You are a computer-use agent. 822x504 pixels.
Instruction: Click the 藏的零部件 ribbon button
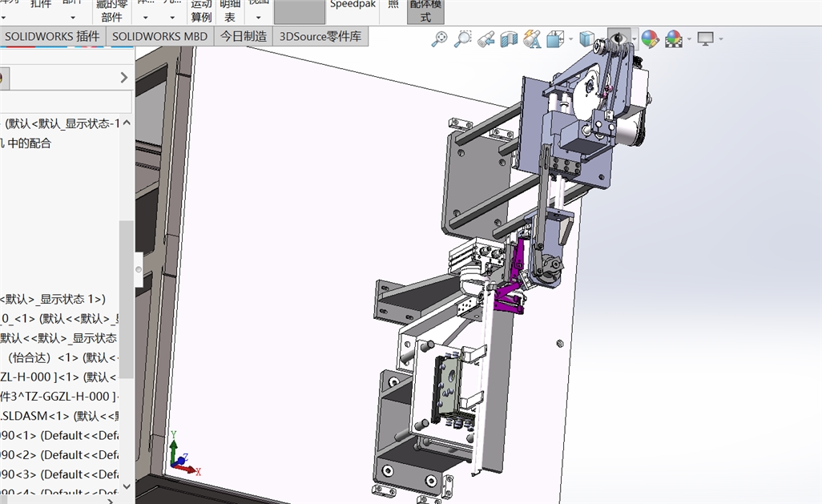tap(111, 11)
